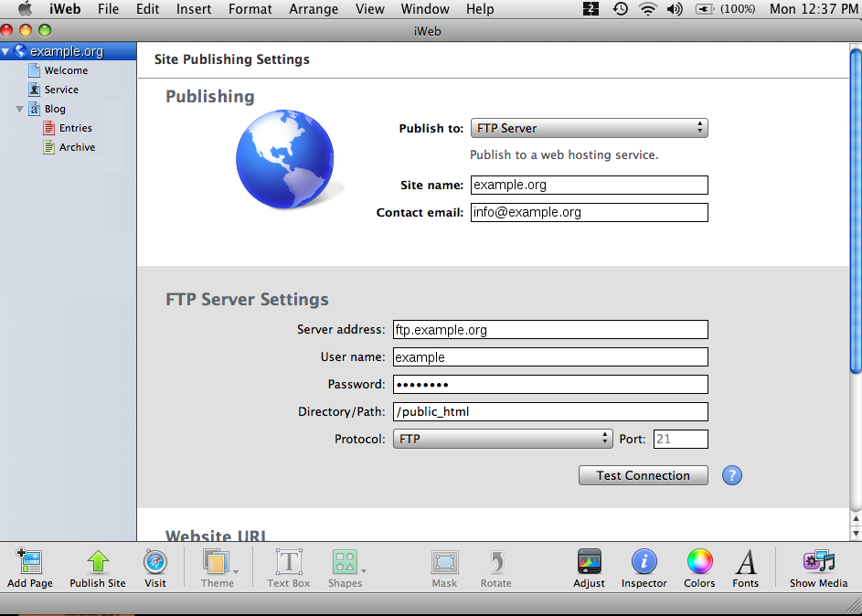Screen dimensions: 862x616
Task: Click the volume speaker menu bar icon
Action: point(675,9)
